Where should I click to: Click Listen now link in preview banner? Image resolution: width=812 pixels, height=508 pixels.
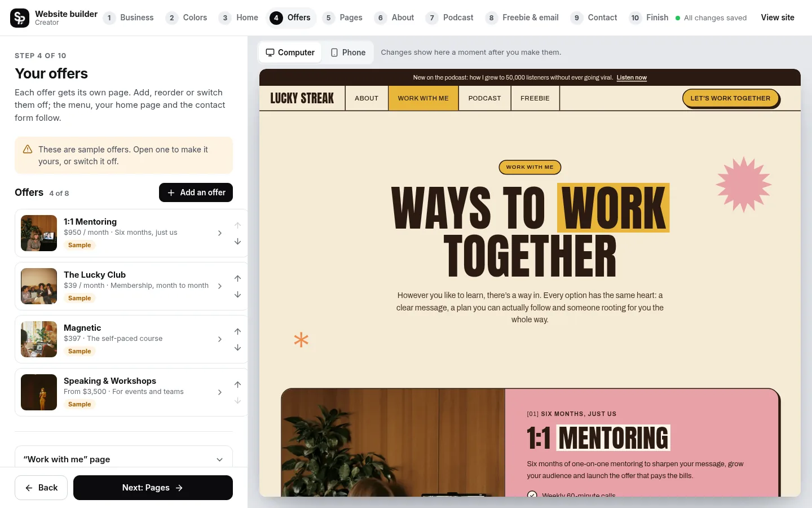[632, 78]
